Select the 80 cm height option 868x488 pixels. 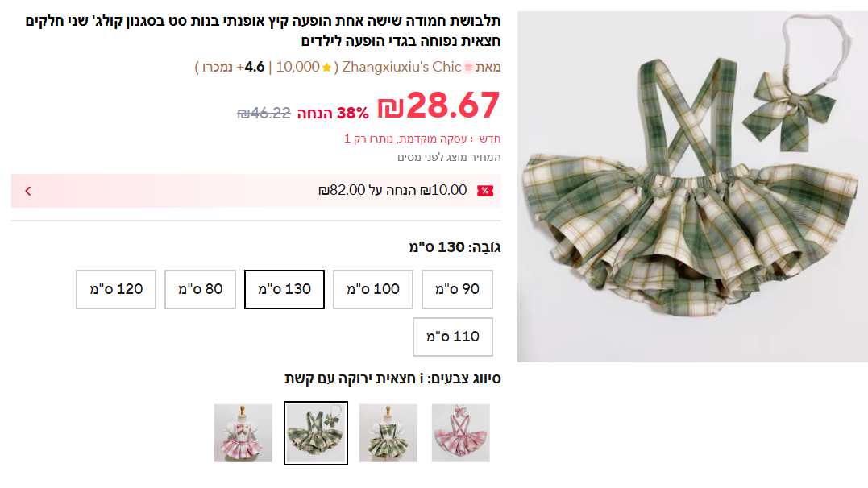(201, 289)
